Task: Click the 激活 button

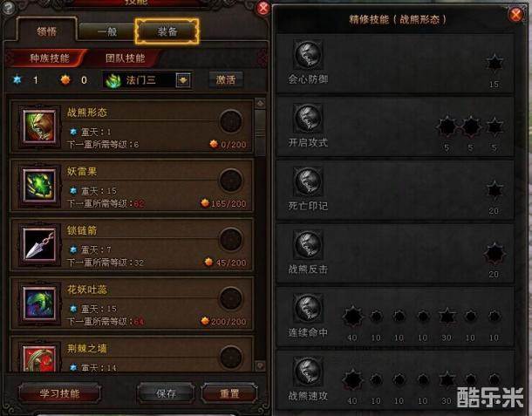Action: (226, 80)
